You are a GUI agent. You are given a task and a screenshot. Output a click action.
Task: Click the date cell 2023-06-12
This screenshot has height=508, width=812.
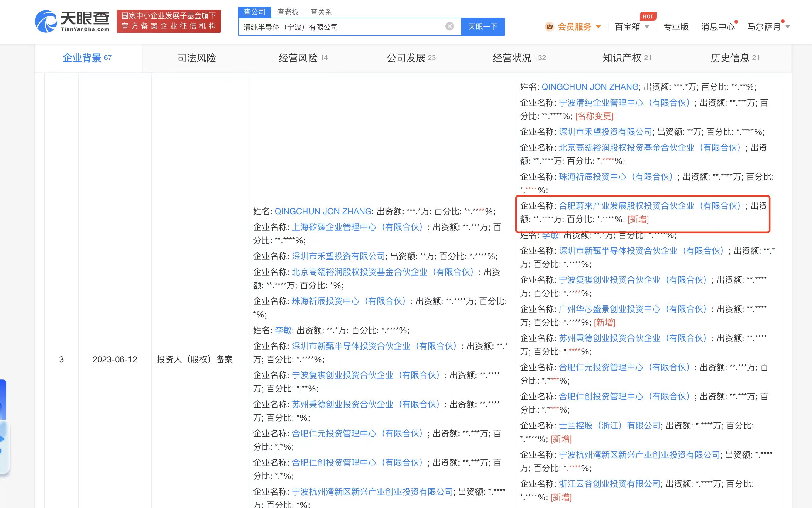[115, 360]
